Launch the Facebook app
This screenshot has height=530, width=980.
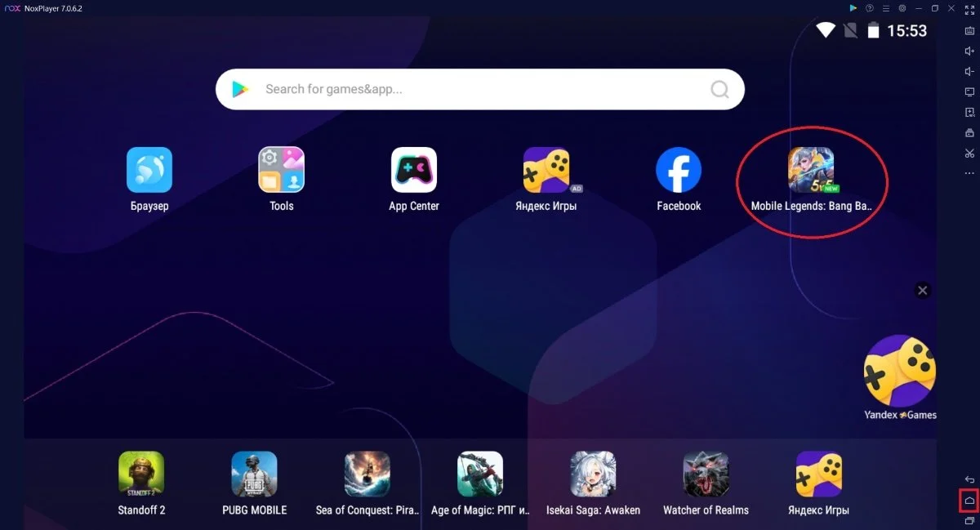pyautogui.click(x=679, y=170)
